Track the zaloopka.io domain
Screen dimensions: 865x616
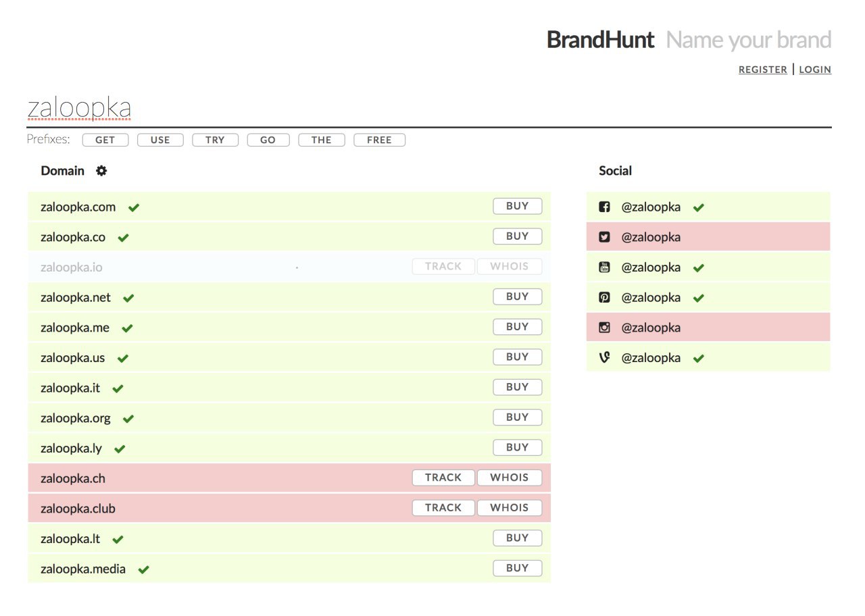click(x=443, y=266)
